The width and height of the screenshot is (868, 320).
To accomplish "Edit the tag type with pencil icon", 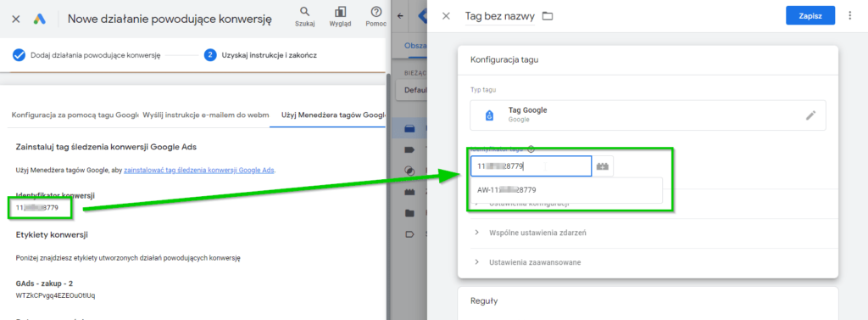I will (x=810, y=115).
